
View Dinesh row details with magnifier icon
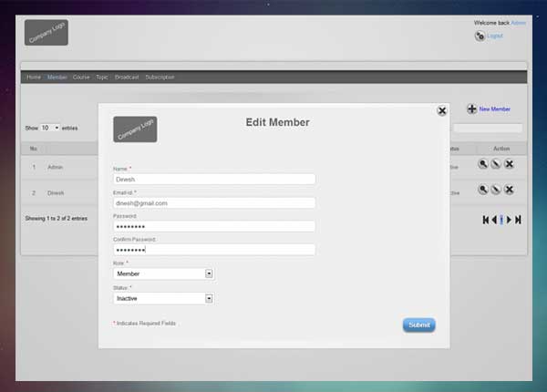pos(483,190)
